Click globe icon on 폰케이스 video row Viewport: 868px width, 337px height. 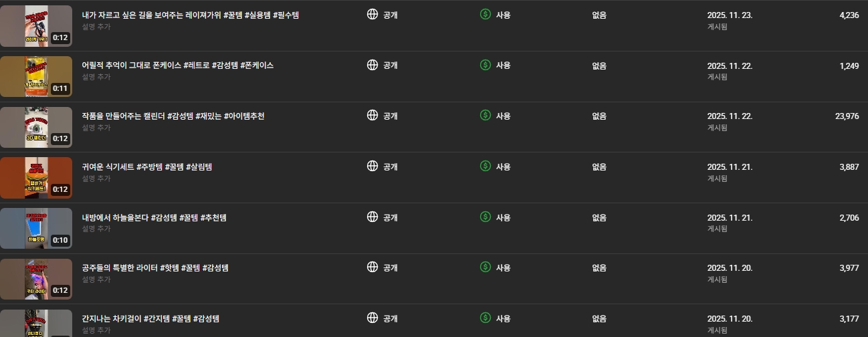click(372, 65)
